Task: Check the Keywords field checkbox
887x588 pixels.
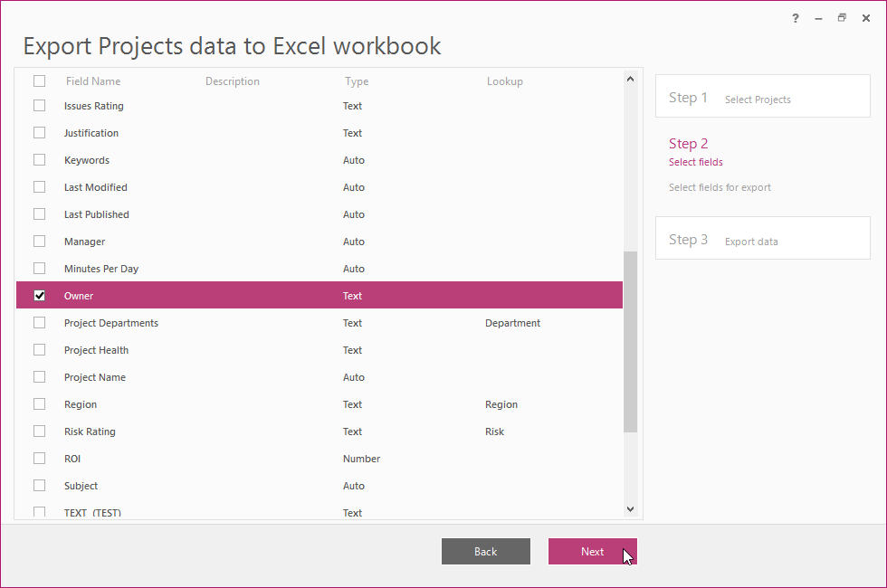Action: point(39,160)
